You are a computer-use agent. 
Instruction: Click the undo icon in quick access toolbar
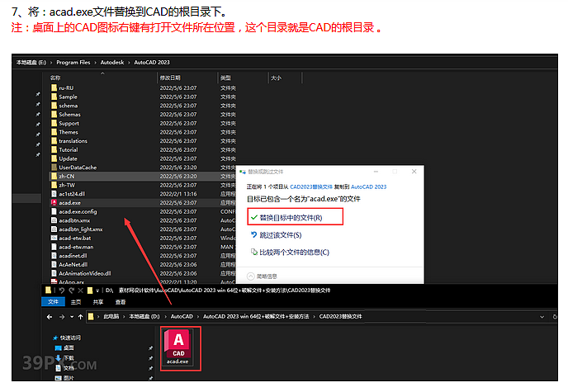coord(62,290)
